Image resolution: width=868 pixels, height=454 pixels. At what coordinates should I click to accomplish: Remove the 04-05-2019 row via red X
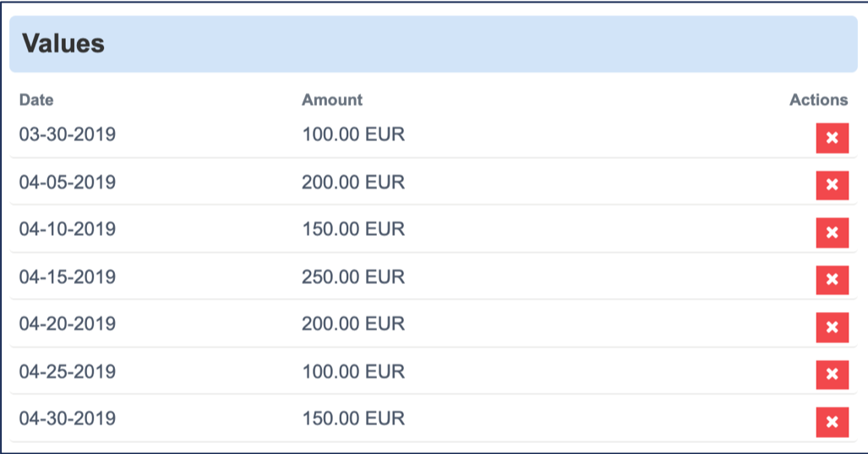click(x=832, y=185)
